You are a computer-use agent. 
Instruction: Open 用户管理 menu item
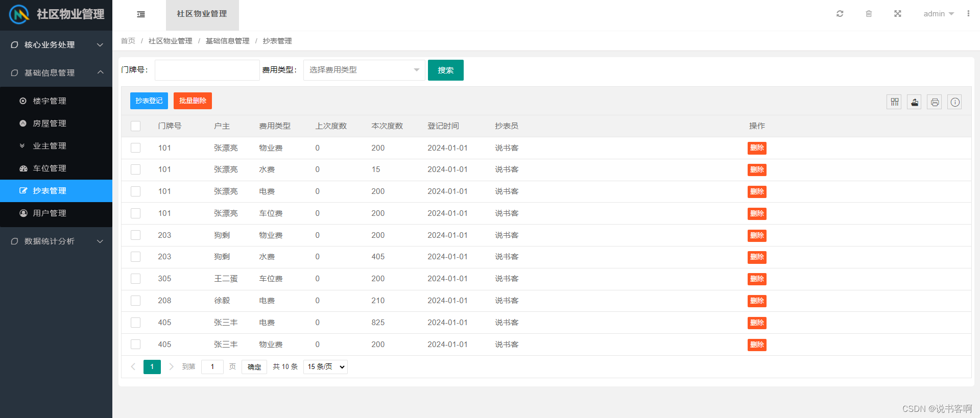(x=56, y=213)
